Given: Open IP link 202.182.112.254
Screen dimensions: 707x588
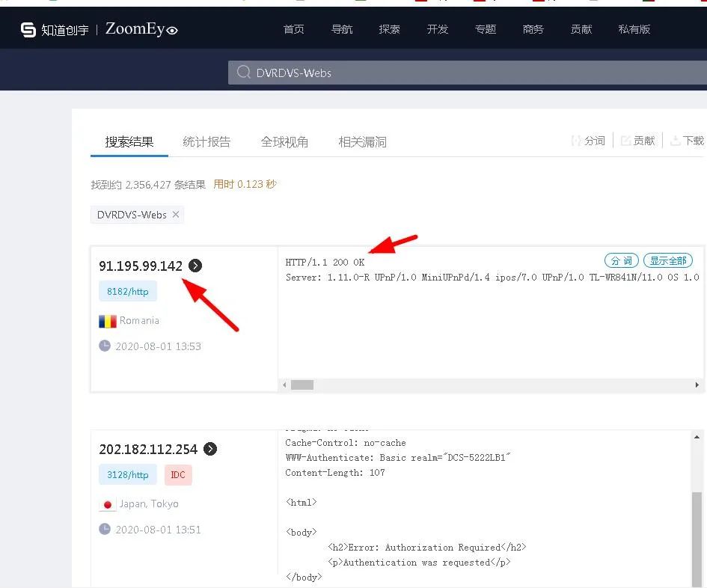Looking at the screenshot, I should (x=148, y=449).
